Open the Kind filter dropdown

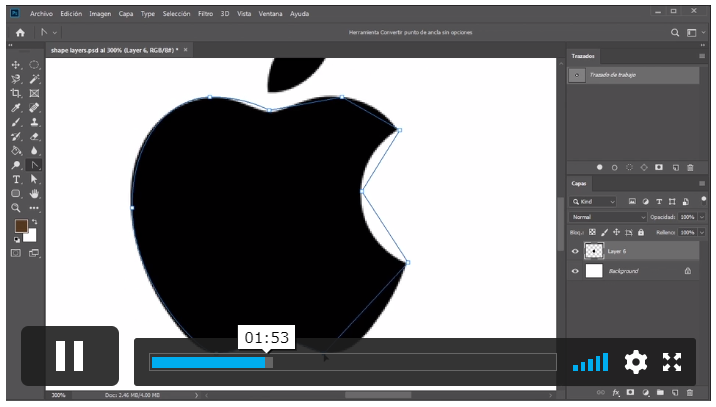tap(593, 201)
